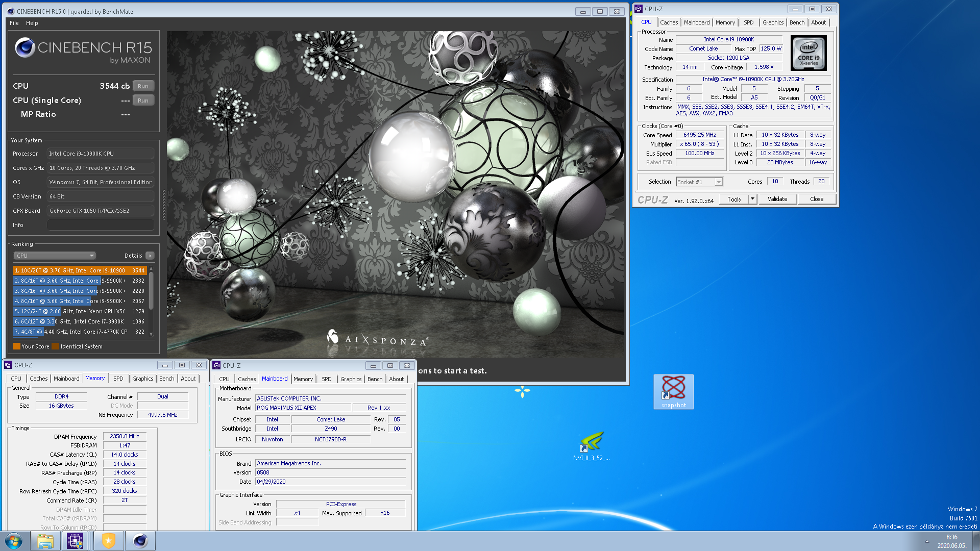The width and height of the screenshot is (980, 551).
Task: Select ranking entry 2 i9-9900K score 2332
Action: click(x=80, y=281)
